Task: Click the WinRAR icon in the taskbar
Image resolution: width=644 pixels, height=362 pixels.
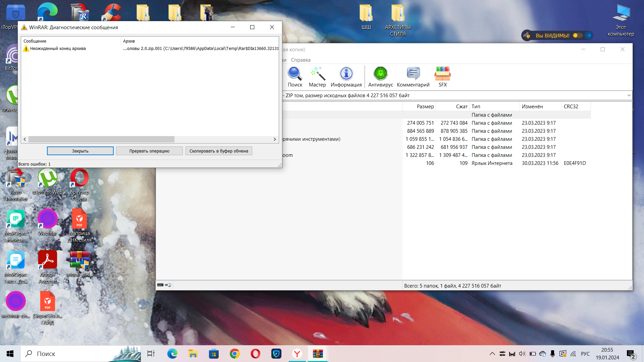Action: tap(318, 354)
